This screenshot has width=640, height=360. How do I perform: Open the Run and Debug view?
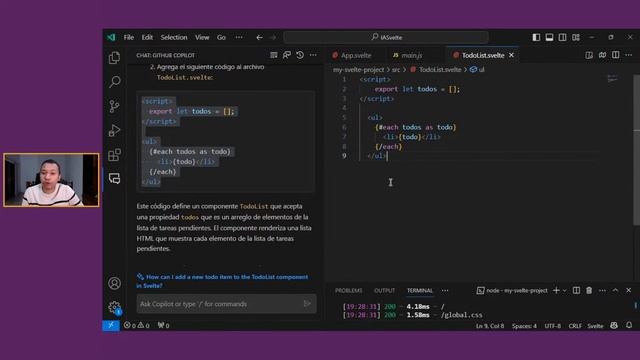(114, 130)
